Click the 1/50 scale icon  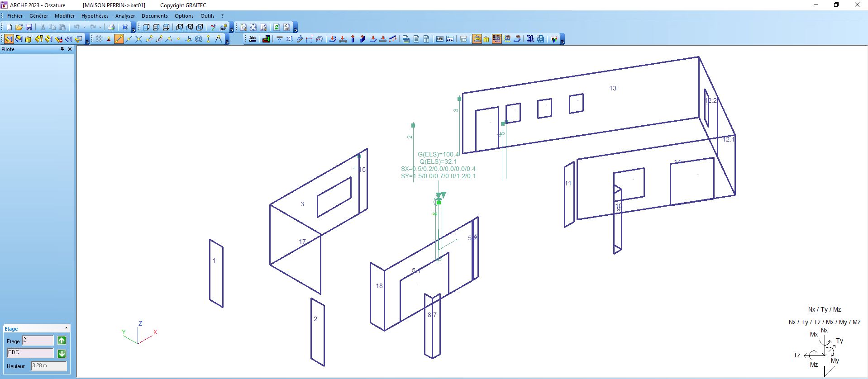(x=439, y=39)
